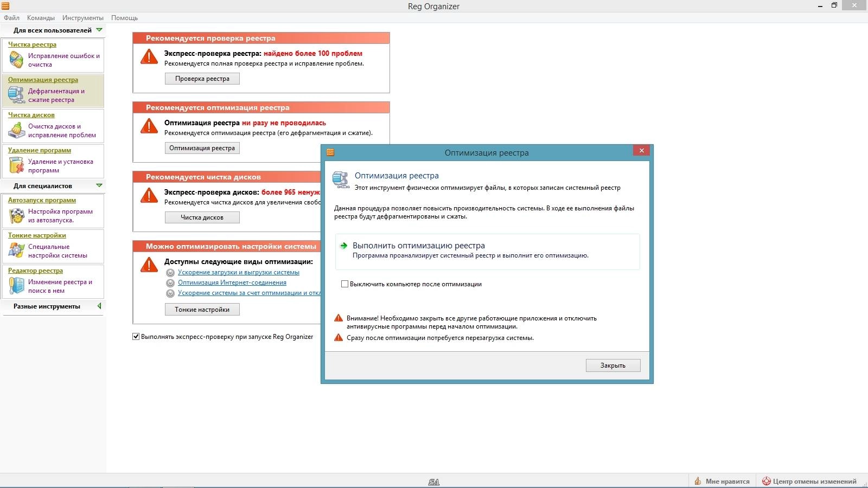868x488 pixels.
Task: Enable Выключить компьютер после оптимизации checkbox
Action: point(344,284)
